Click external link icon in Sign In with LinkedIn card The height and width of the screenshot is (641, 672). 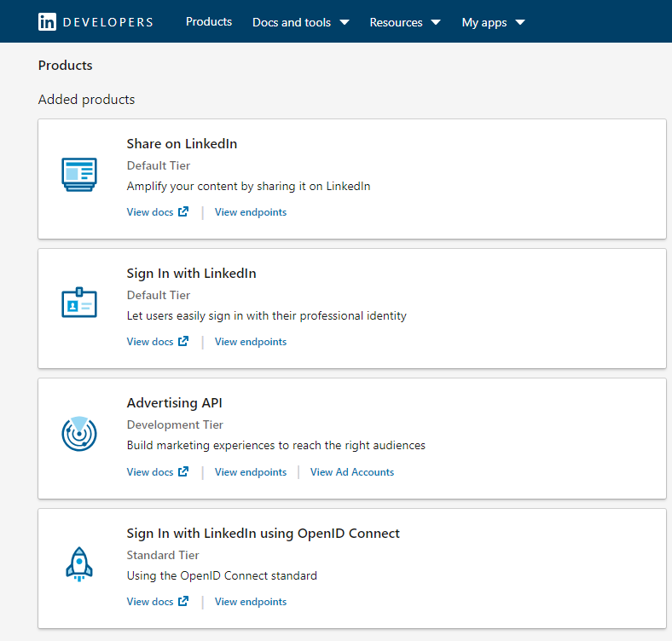[x=183, y=341]
